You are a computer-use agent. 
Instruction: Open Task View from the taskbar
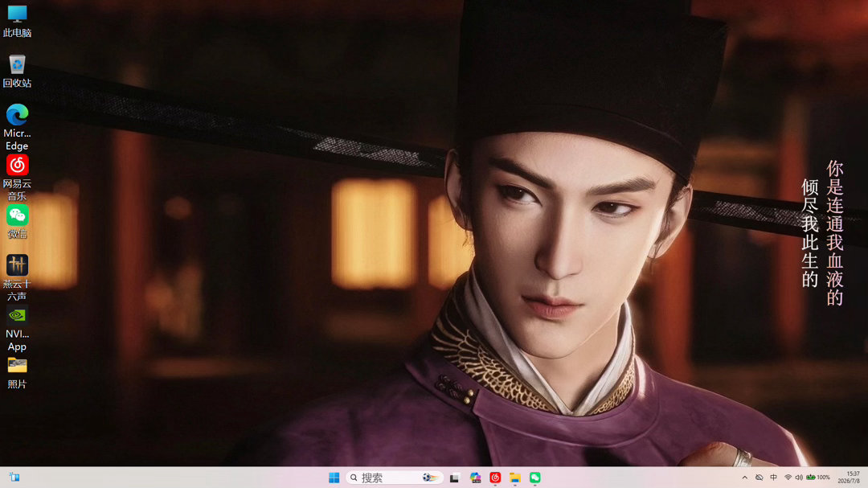454,478
